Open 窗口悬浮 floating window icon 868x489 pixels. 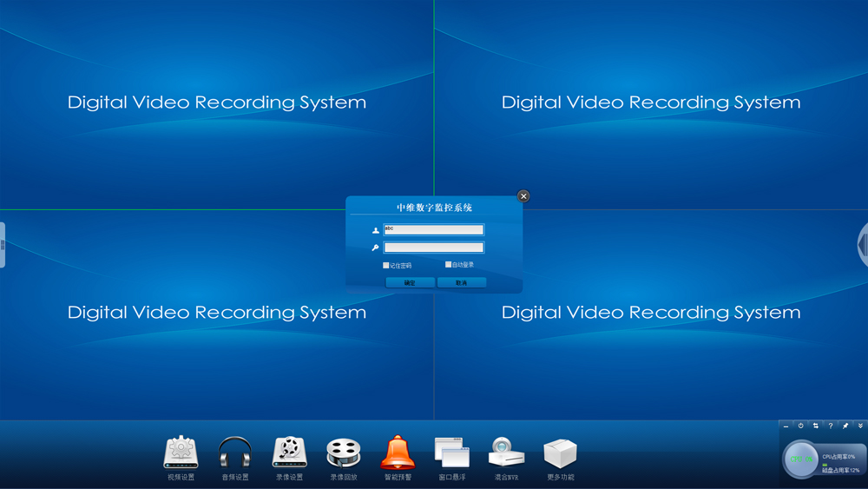tap(451, 453)
